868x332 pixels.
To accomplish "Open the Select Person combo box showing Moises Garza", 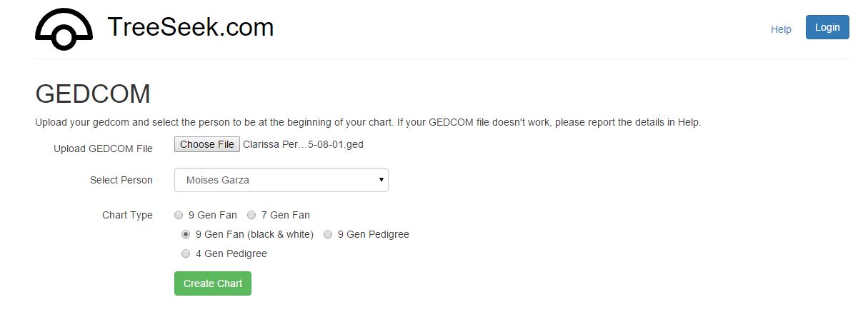I will click(x=281, y=180).
